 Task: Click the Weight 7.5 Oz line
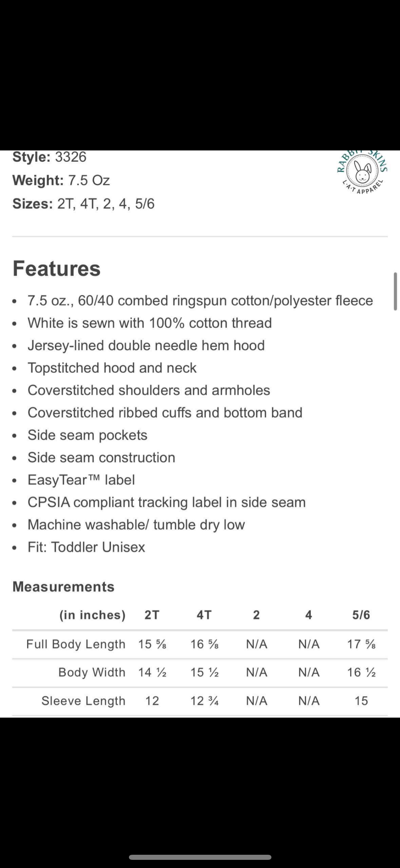click(x=61, y=180)
